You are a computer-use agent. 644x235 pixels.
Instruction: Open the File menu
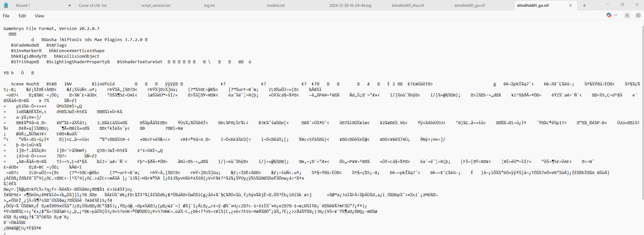[x=6, y=16]
